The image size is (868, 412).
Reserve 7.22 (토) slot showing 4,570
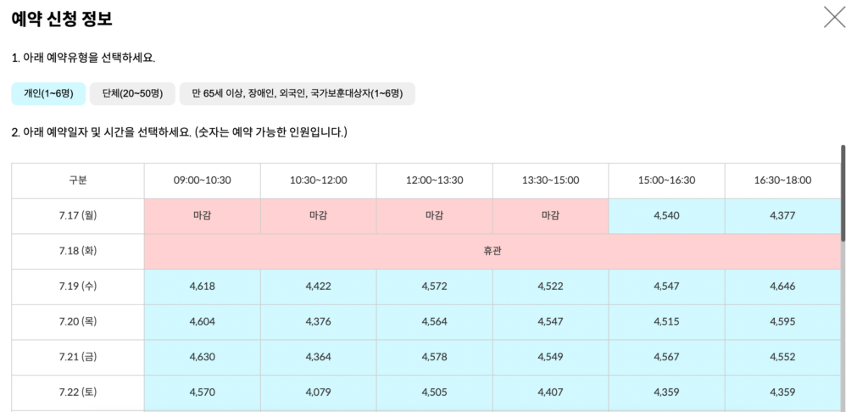[202, 393]
